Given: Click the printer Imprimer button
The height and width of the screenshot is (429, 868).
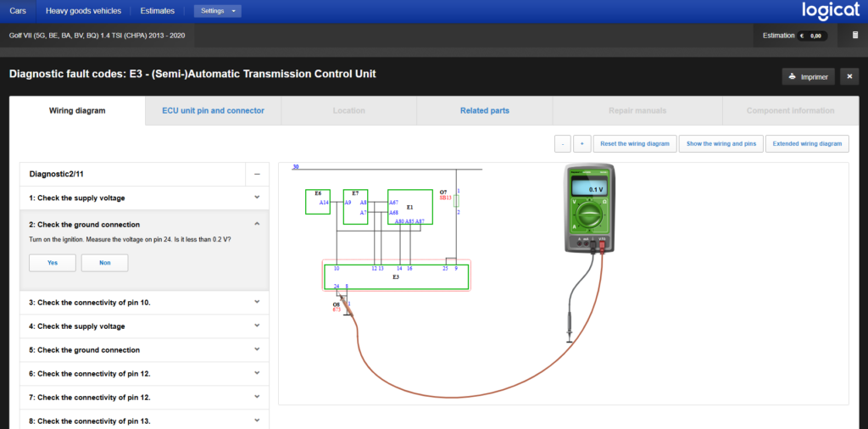Looking at the screenshot, I should click(808, 77).
